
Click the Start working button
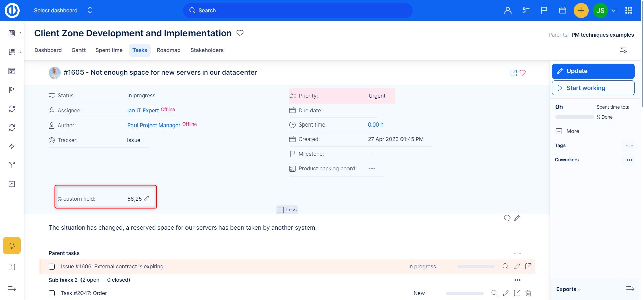(593, 88)
